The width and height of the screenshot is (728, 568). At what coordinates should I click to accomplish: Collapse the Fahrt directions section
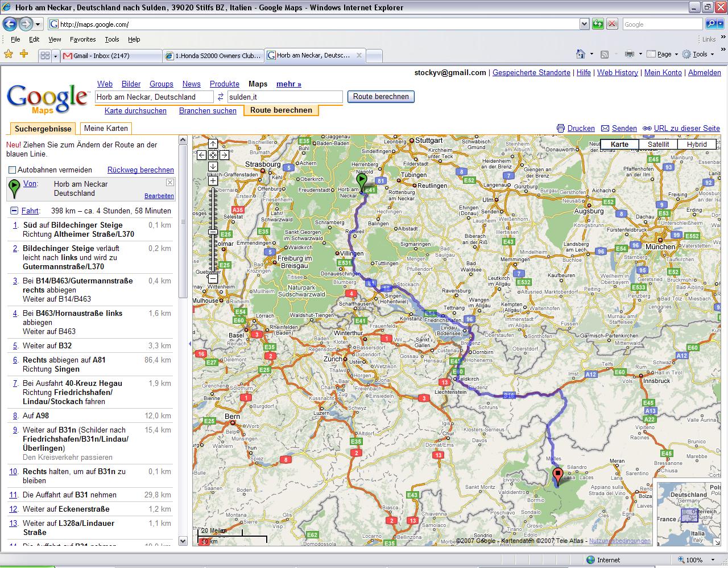[x=14, y=211]
